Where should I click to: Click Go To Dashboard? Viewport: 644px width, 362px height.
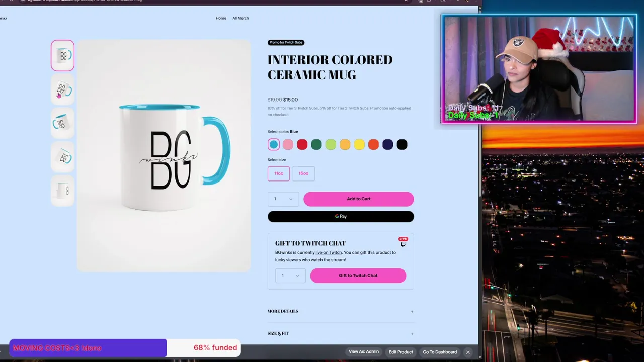click(440, 352)
